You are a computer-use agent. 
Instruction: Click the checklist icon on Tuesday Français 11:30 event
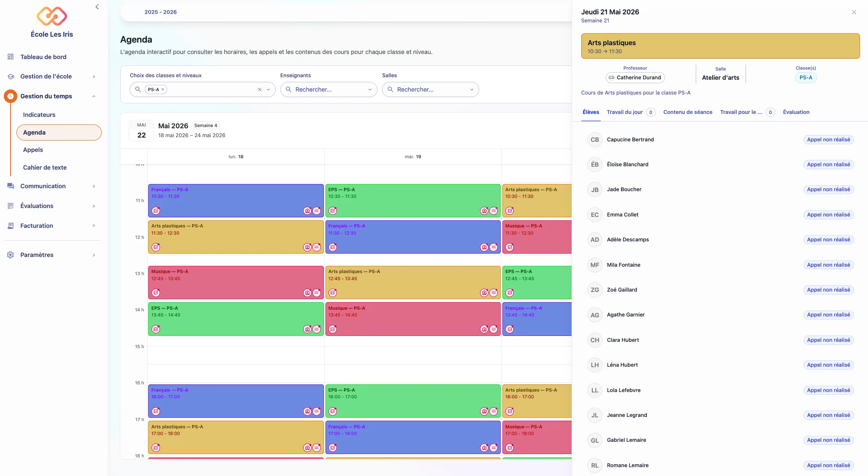click(x=333, y=247)
